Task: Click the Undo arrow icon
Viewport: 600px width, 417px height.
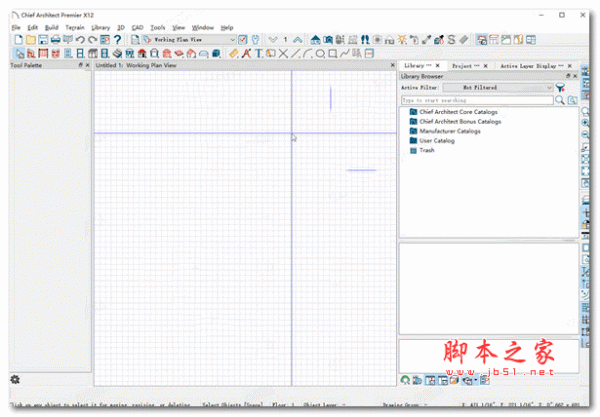Action: point(80,39)
